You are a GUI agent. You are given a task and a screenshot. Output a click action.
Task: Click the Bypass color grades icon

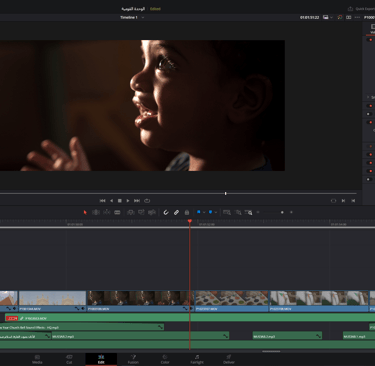[x=340, y=17]
